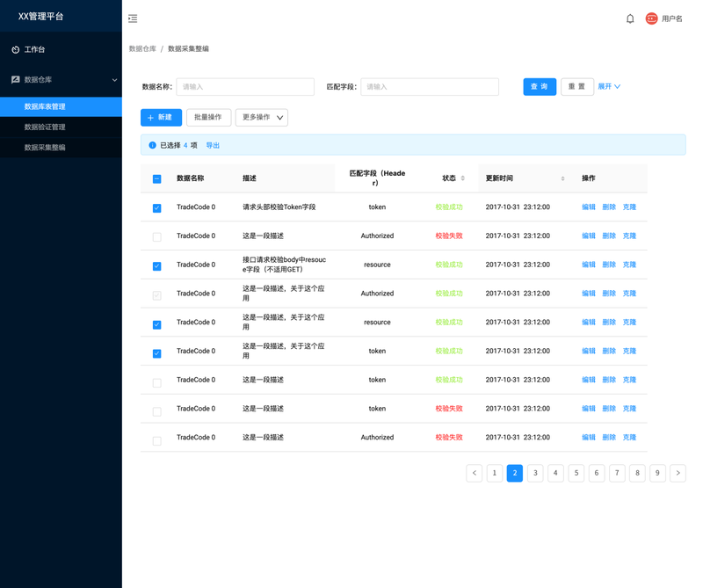The image size is (703, 588).
Task: Click the 数据仓库 icon in sidebar
Action: tap(15, 80)
